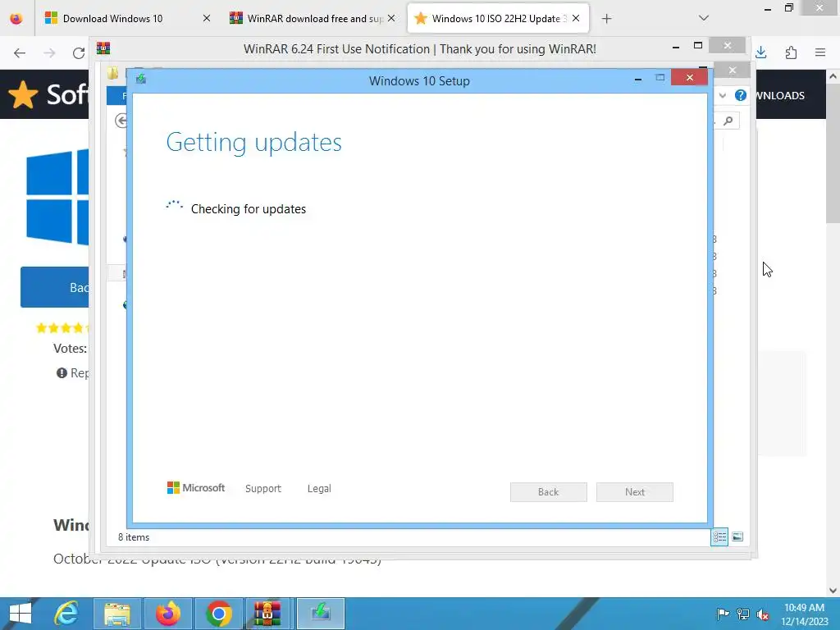The height and width of the screenshot is (630, 840).
Task: Open the network icon in system tray
Action: pyautogui.click(x=743, y=614)
